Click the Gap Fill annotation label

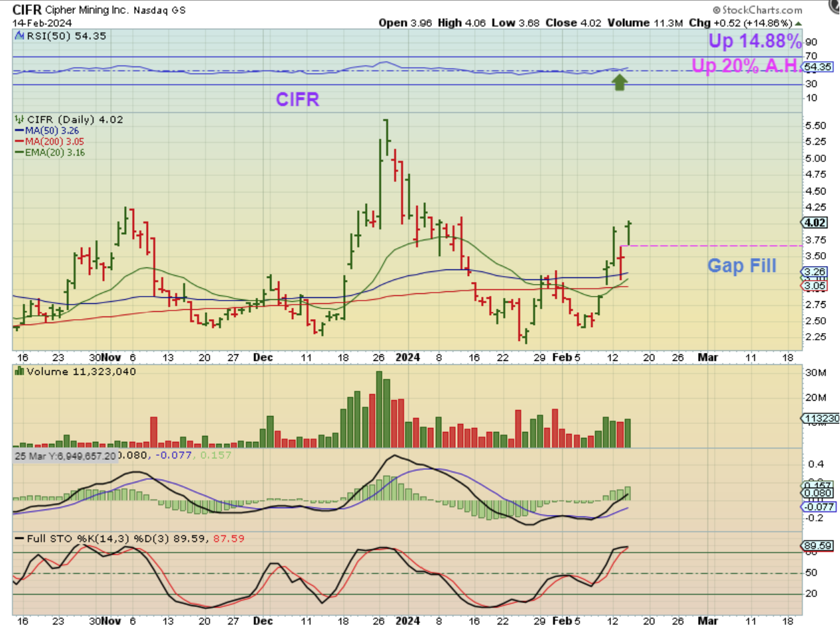742,265
